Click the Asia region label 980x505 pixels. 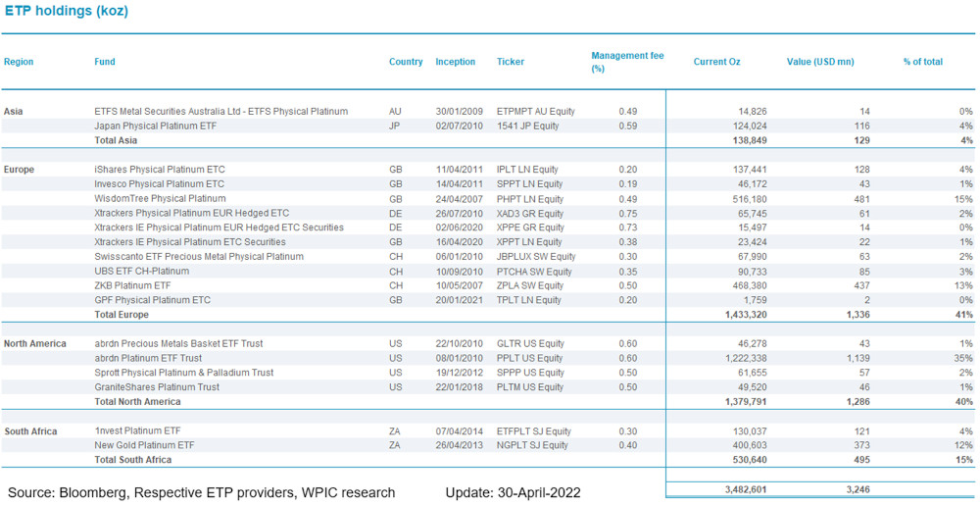tap(14, 111)
